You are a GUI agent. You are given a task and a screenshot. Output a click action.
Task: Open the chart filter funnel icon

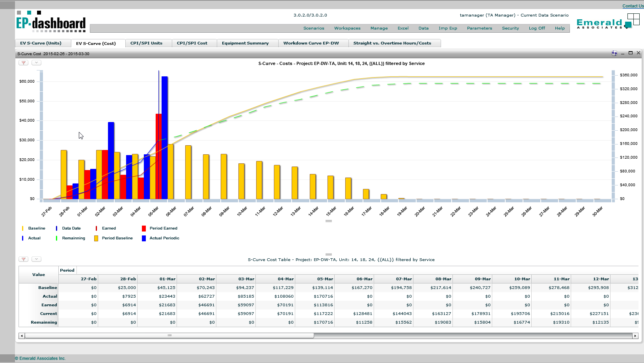(x=23, y=63)
